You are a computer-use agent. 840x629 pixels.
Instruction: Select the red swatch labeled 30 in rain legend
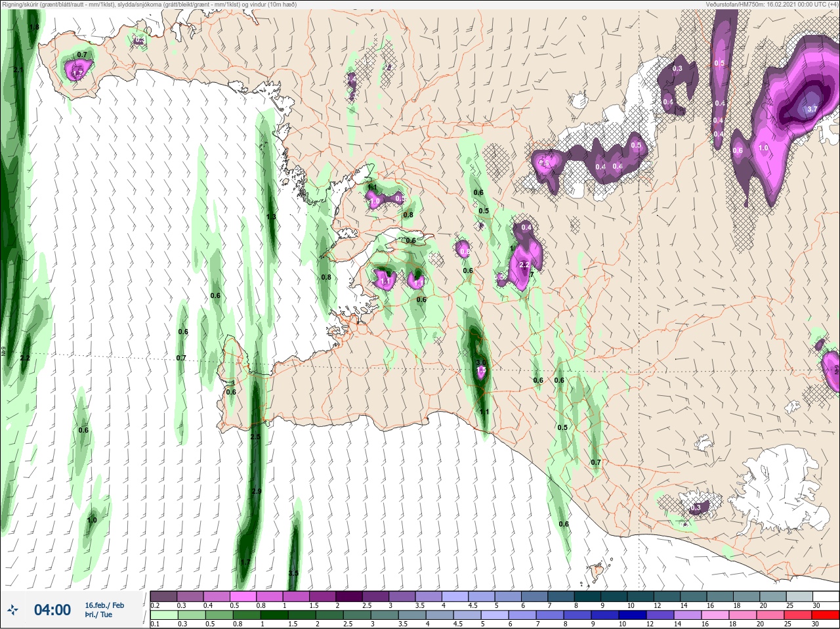pyautogui.click(x=826, y=615)
